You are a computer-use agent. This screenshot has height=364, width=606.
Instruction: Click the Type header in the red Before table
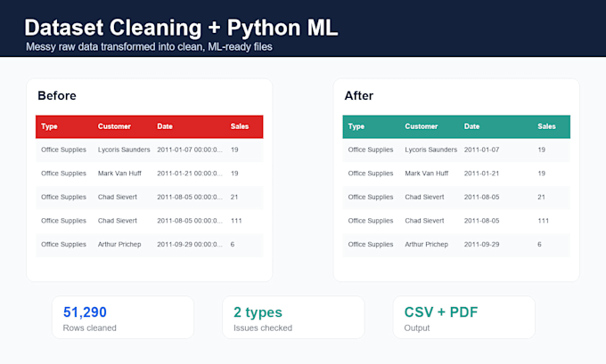pos(49,126)
